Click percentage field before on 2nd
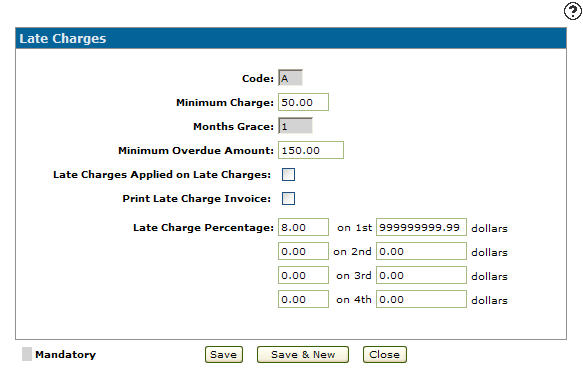Image resolution: width=583 pixels, height=378 pixels. point(303,251)
